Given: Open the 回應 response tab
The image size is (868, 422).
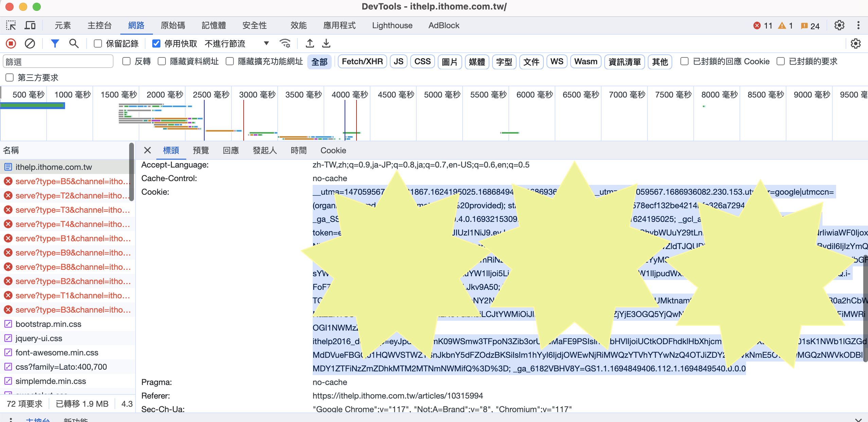Looking at the screenshot, I should pyautogui.click(x=231, y=151).
